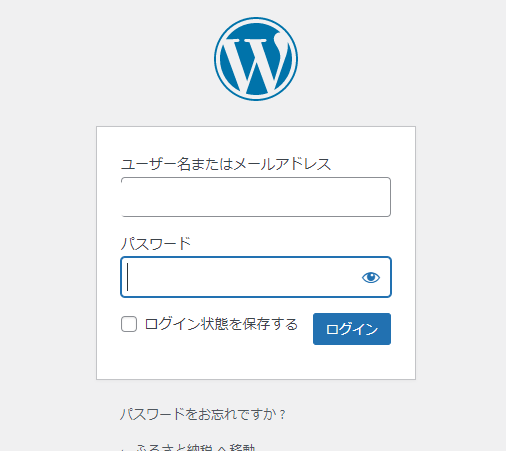Show password using the eye icon

371,277
